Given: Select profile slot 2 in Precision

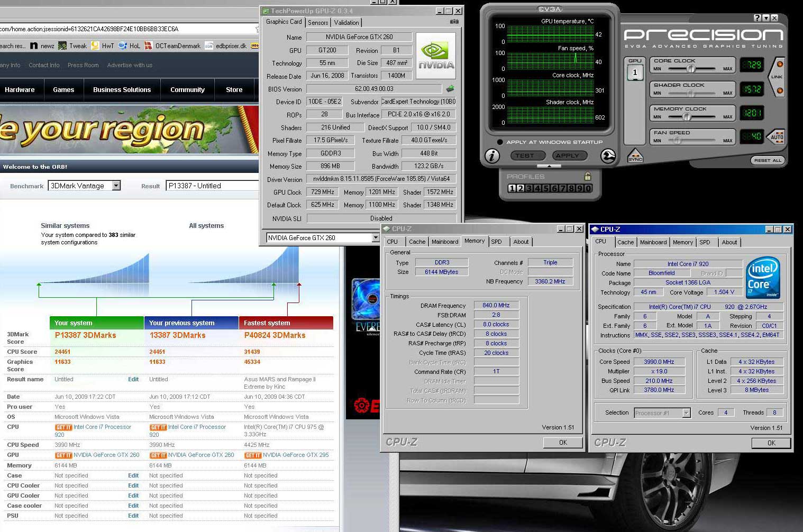Looking at the screenshot, I should pyautogui.click(x=520, y=188).
